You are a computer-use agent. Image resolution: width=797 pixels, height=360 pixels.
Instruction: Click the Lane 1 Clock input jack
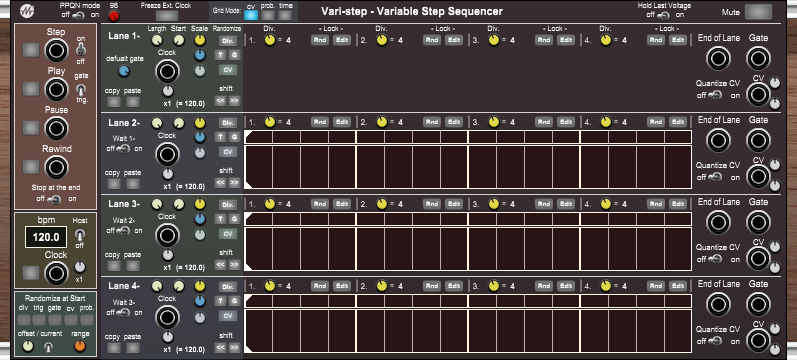click(167, 71)
